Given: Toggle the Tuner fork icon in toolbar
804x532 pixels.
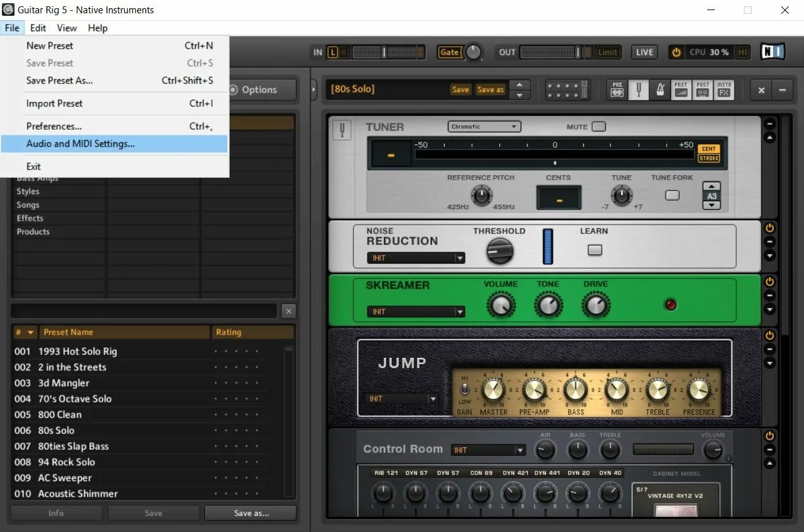Looking at the screenshot, I should pyautogui.click(x=639, y=89).
